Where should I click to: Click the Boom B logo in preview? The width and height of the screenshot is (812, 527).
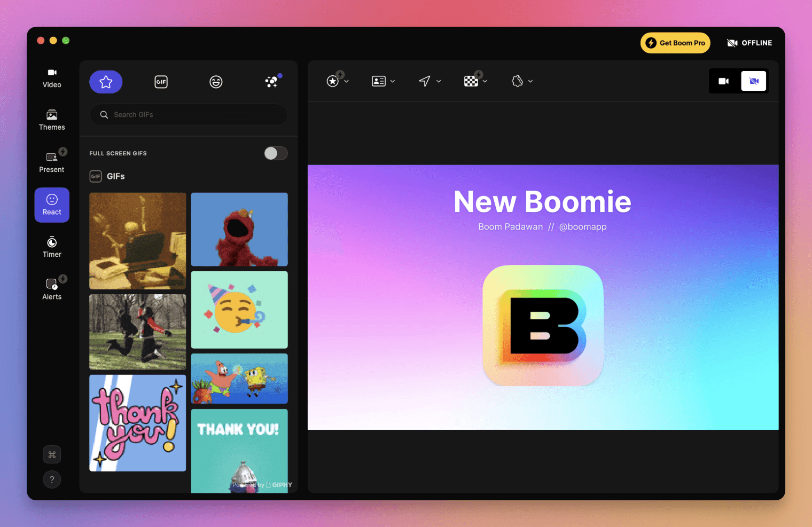pyautogui.click(x=543, y=325)
